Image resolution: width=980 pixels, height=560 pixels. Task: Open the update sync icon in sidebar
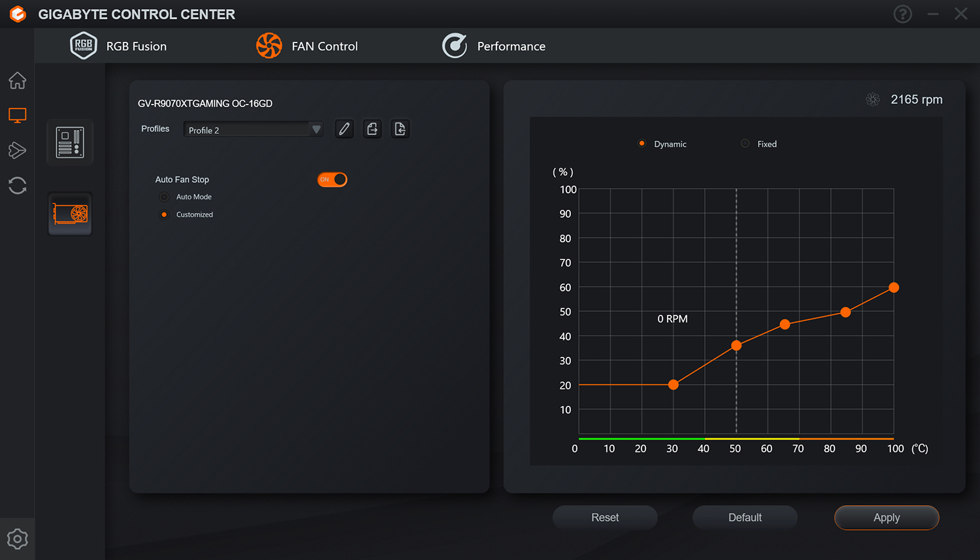18,186
